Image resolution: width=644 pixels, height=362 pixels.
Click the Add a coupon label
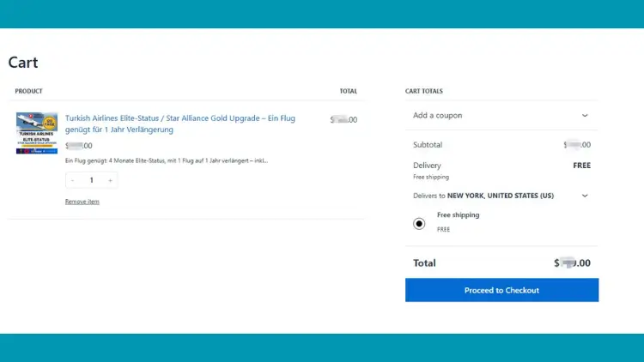(x=437, y=115)
